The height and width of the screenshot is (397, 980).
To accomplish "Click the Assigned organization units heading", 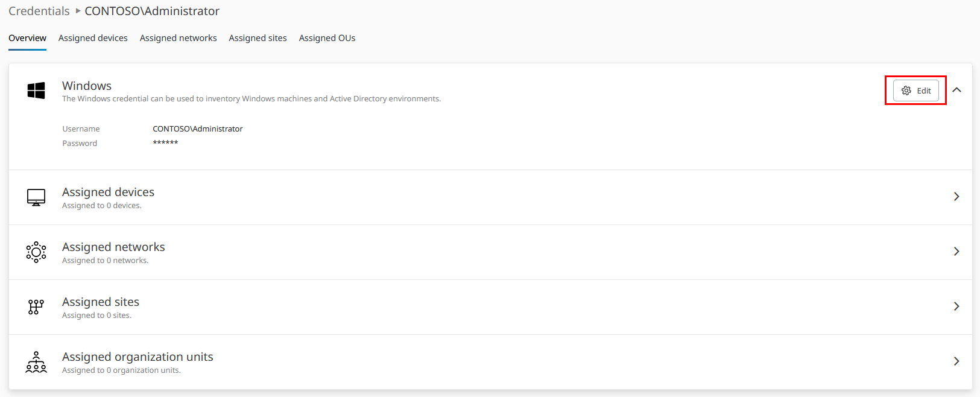I will (x=138, y=357).
